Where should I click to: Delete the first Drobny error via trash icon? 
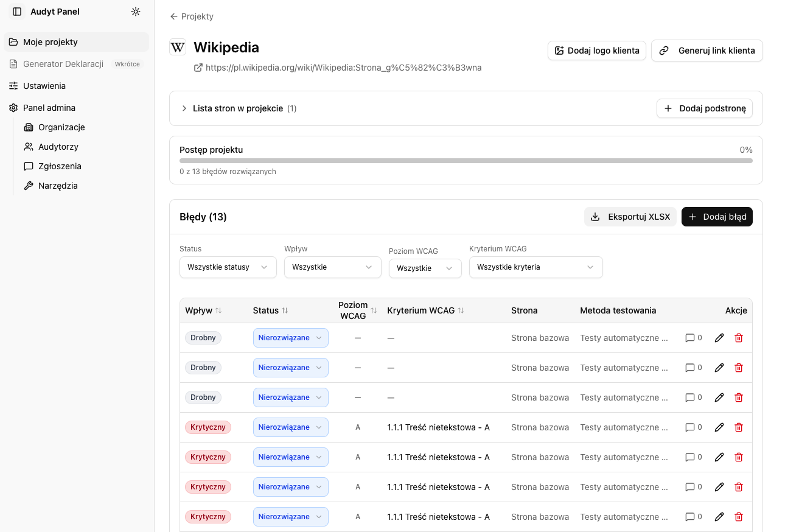coord(739,338)
